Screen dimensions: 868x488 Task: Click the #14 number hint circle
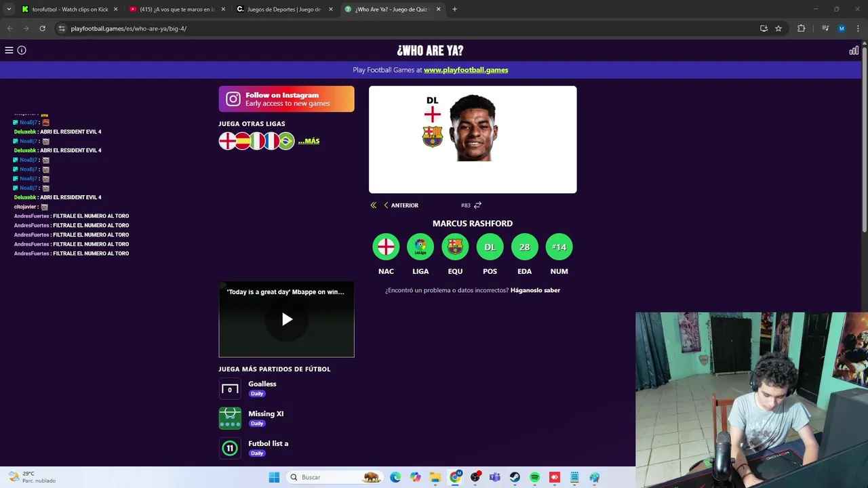point(559,247)
